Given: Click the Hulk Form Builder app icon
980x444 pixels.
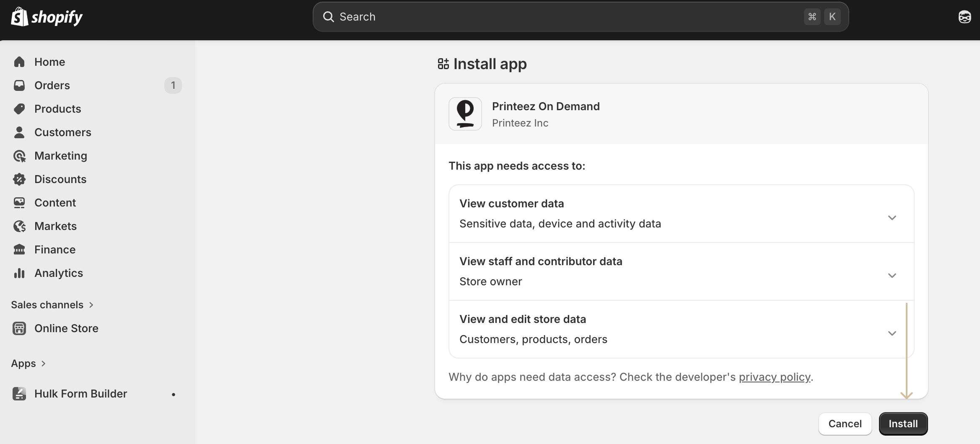Looking at the screenshot, I should 19,394.
